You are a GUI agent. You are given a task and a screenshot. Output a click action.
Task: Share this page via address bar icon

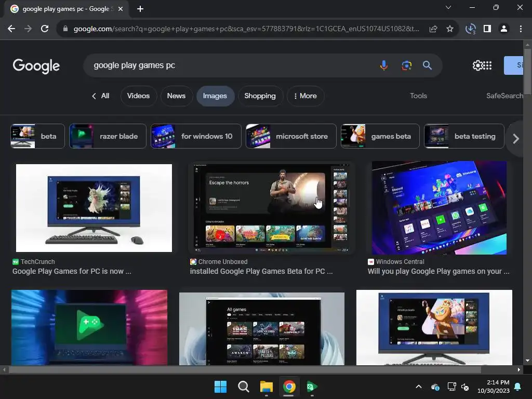(x=433, y=29)
